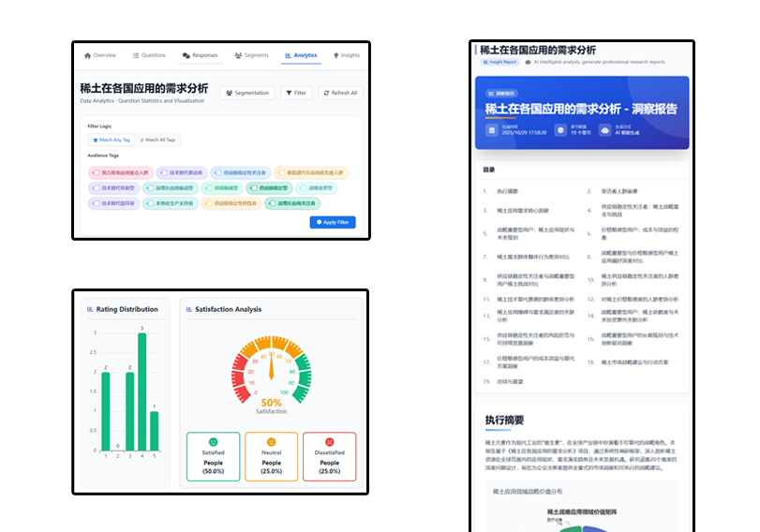Screen dimensions: 760x532
Task: Click the tallest bar for rating 4
Action: tap(142, 392)
